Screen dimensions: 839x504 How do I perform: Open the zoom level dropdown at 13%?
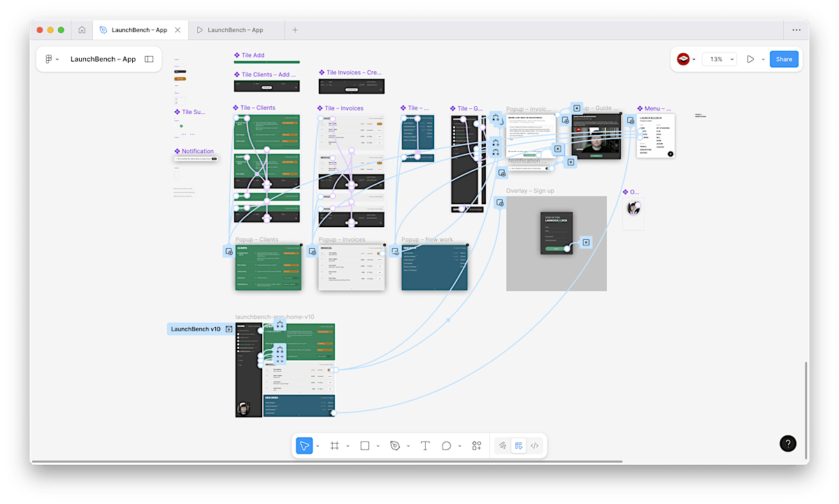tap(721, 59)
